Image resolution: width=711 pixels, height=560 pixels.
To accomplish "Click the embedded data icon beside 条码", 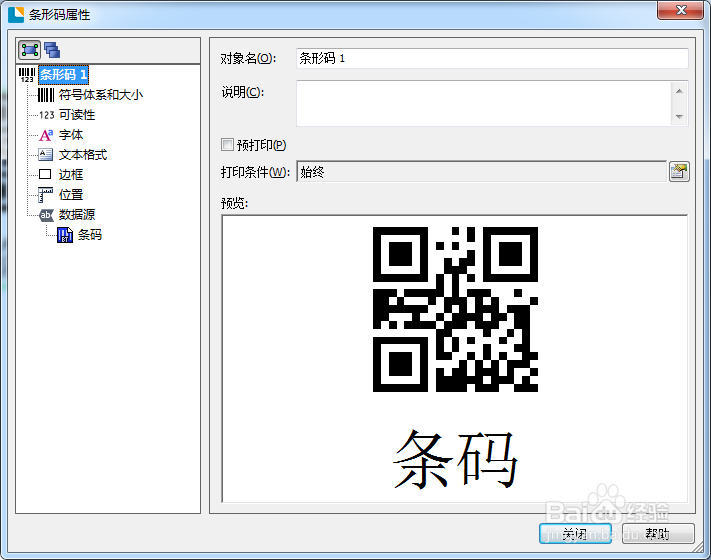I will tap(64, 235).
